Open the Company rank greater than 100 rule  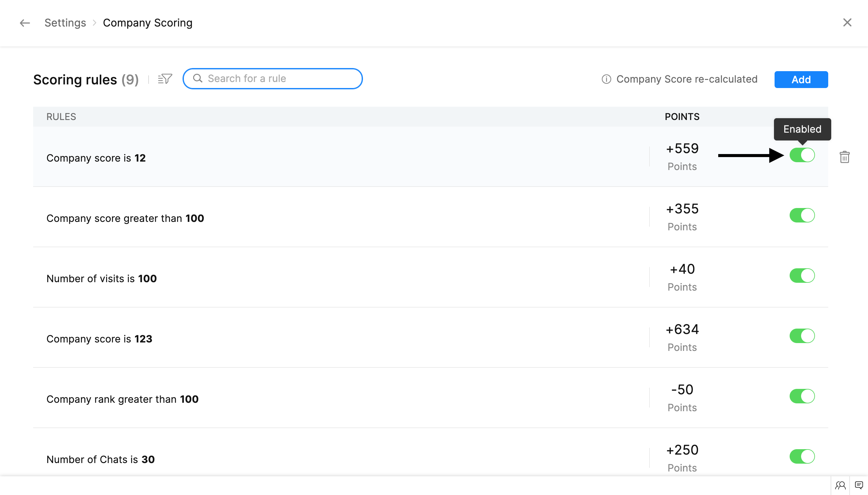pos(122,399)
